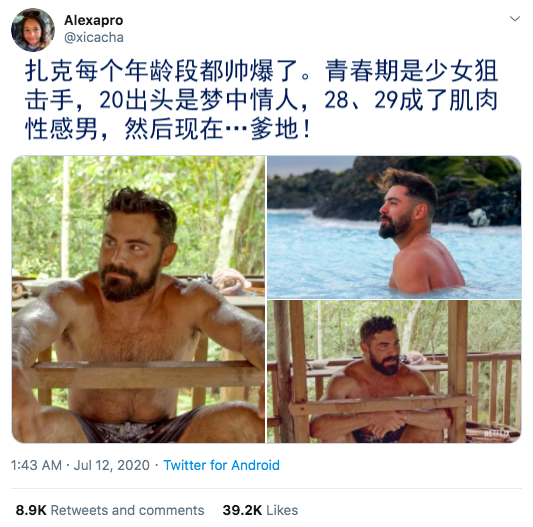The image size is (533, 527).
Task: Click the @xicacha handle
Action: 94,37
